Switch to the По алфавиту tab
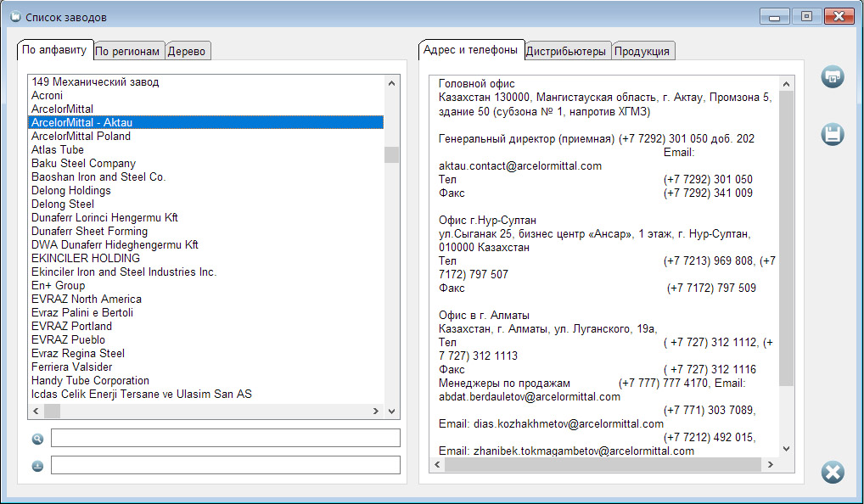This screenshot has height=504, width=864. [54, 49]
